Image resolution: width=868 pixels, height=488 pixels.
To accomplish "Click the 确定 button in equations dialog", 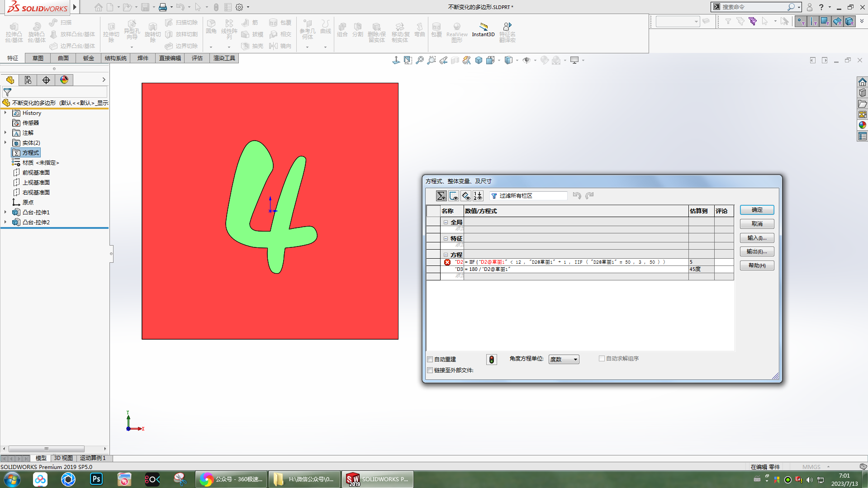I will [757, 210].
